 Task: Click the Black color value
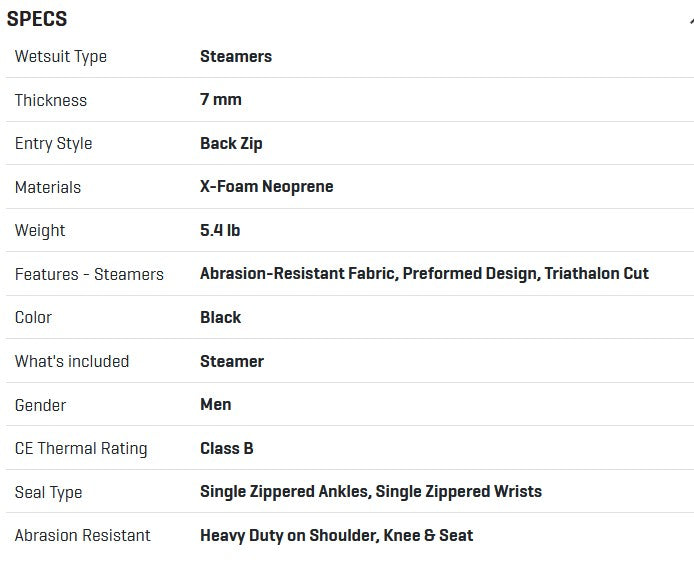coord(221,317)
